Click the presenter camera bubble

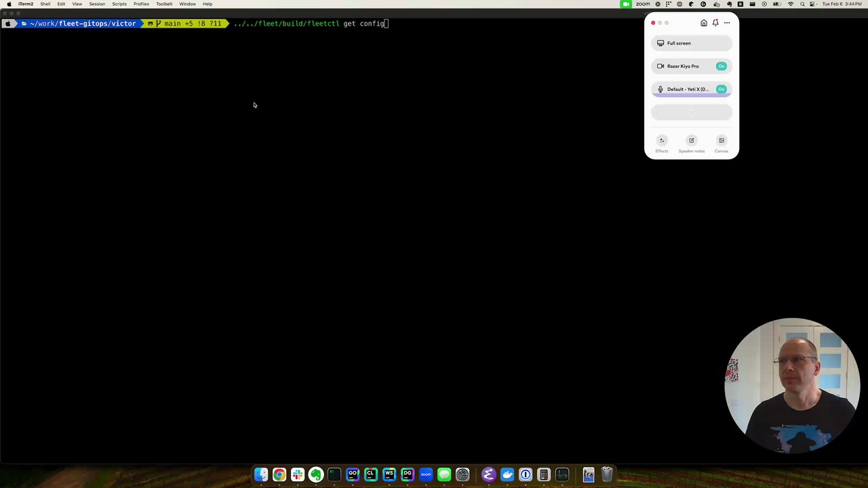(x=792, y=385)
